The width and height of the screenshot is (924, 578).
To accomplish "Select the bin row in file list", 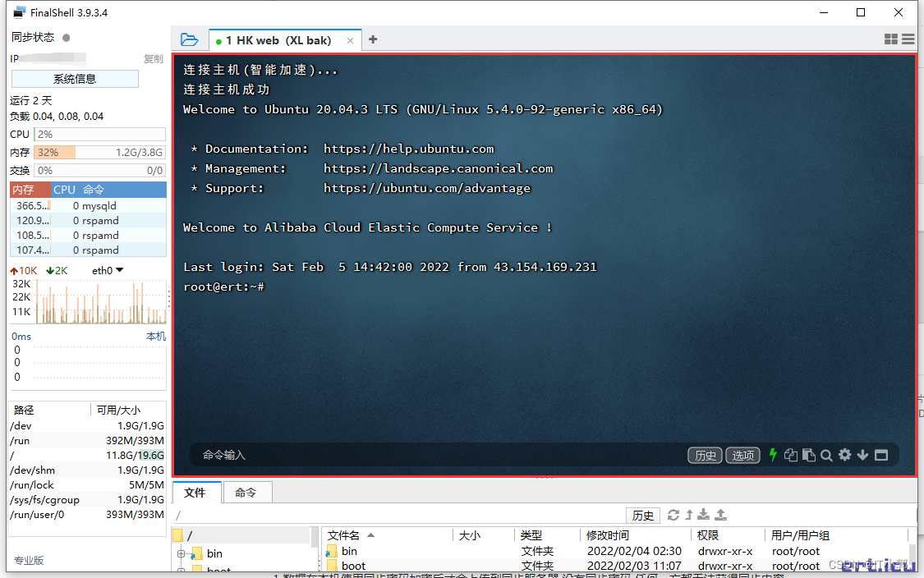I will coord(616,552).
